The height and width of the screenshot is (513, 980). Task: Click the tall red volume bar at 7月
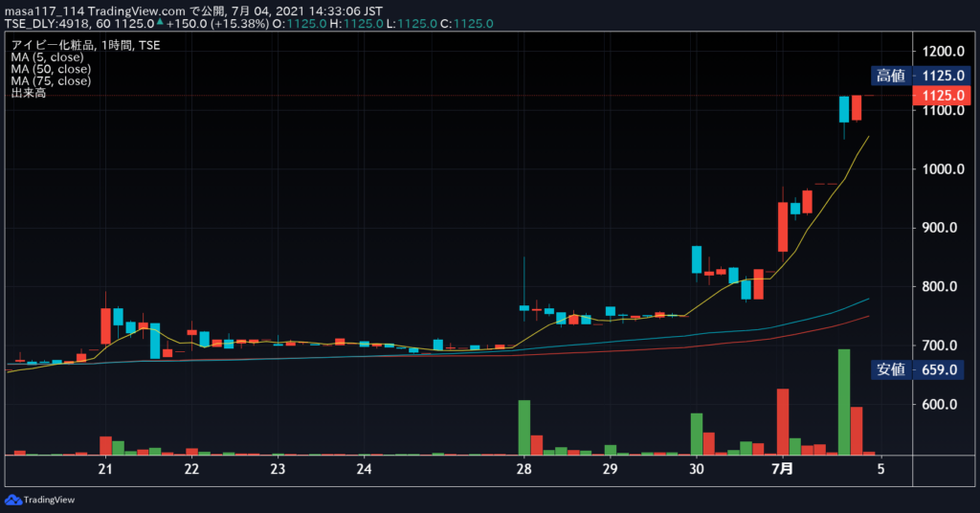coord(783,422)
